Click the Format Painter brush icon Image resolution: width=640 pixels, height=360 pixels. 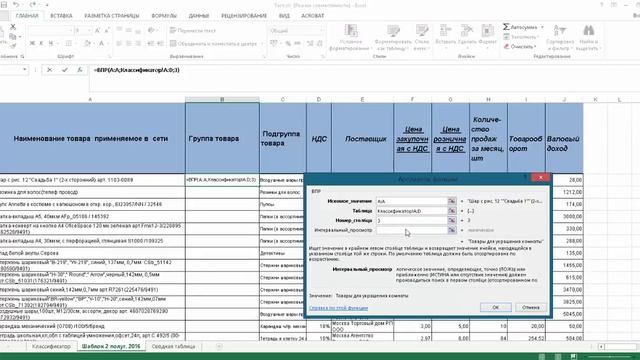[13, 46]
